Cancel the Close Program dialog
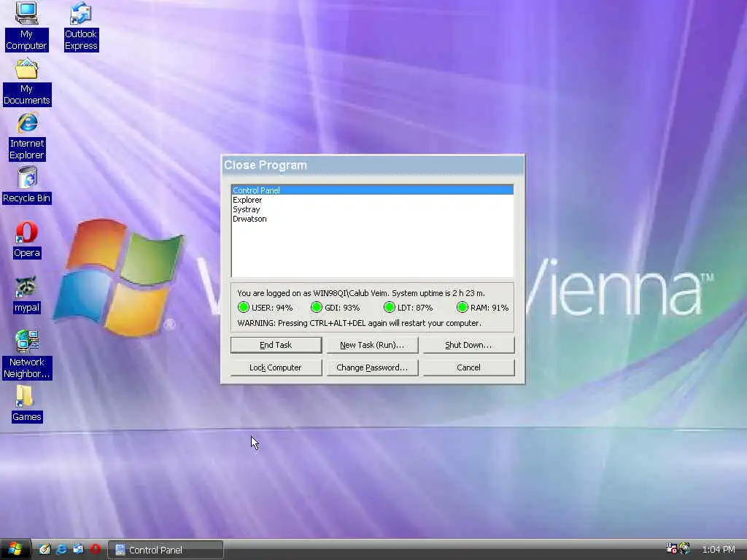747x560 pixels. (468, 367)
